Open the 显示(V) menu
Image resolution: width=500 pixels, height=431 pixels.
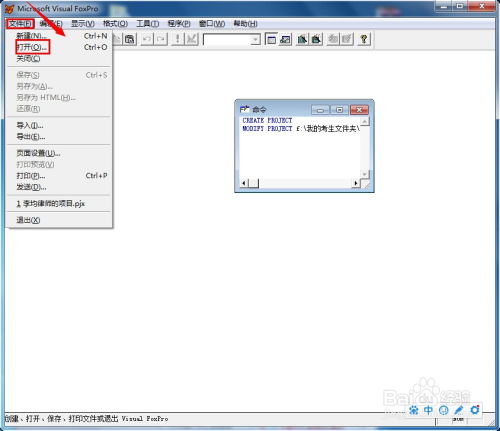click(x=83, y=24)
